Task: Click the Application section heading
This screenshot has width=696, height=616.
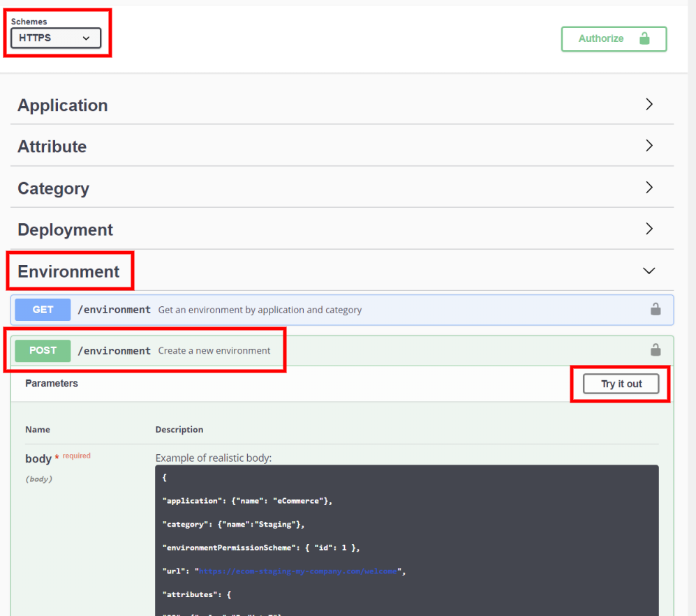Action: click(x=63, y=105)
